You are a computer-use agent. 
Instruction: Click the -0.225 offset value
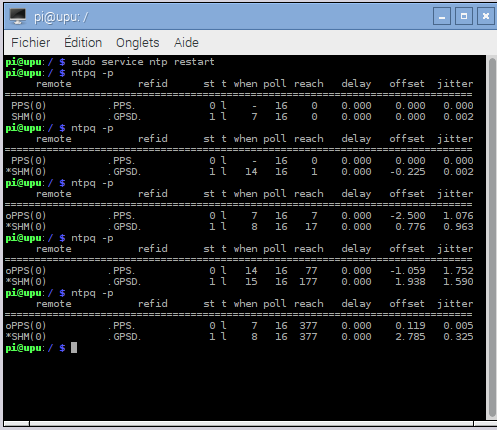click(x=407, y=172)
